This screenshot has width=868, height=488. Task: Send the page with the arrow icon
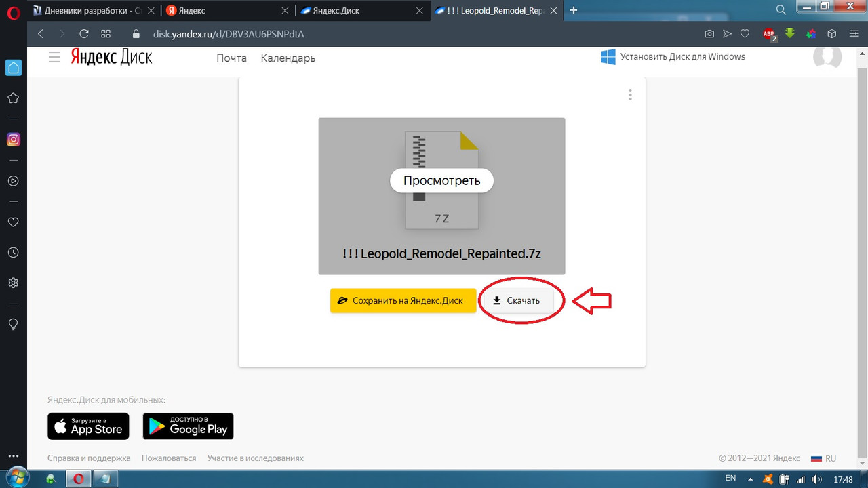coord(727,33)
